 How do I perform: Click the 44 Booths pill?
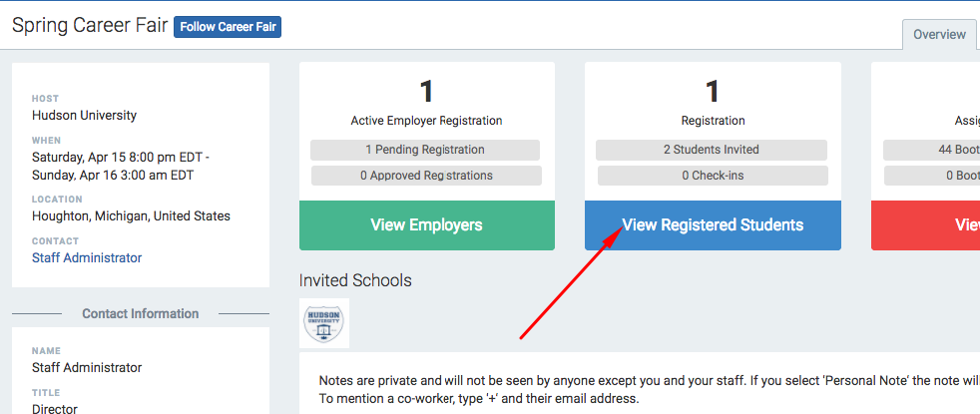[931, 150]
